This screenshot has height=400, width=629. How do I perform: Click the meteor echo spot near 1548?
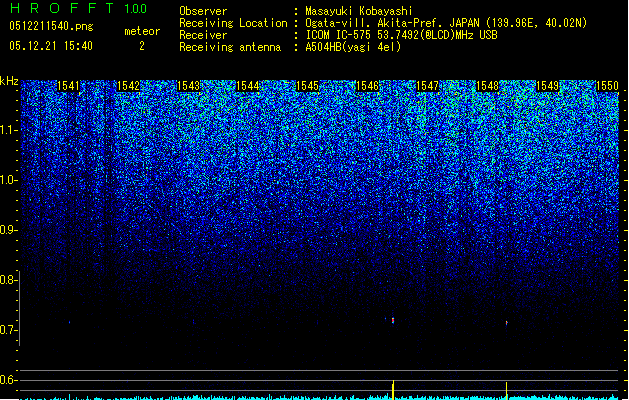507,323
